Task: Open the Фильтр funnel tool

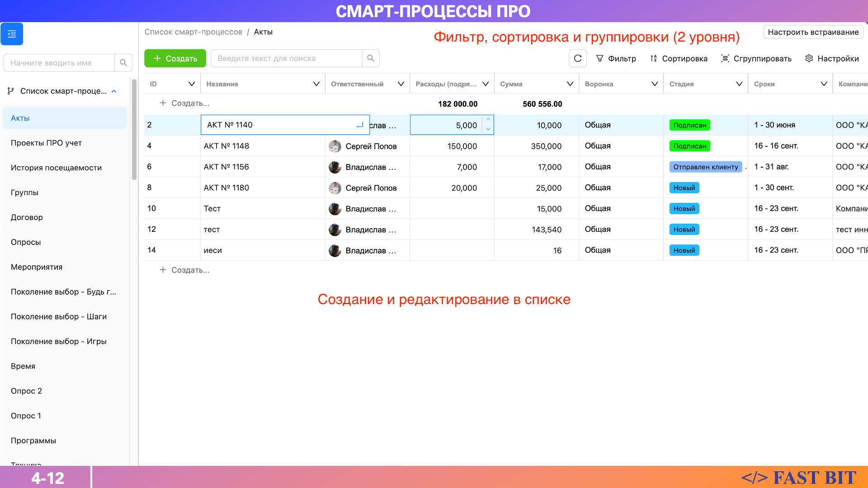Action: tap(616, 58)
